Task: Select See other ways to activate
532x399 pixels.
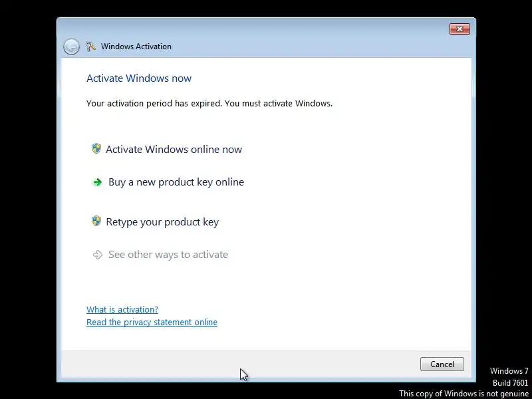Action: [168, 255]
